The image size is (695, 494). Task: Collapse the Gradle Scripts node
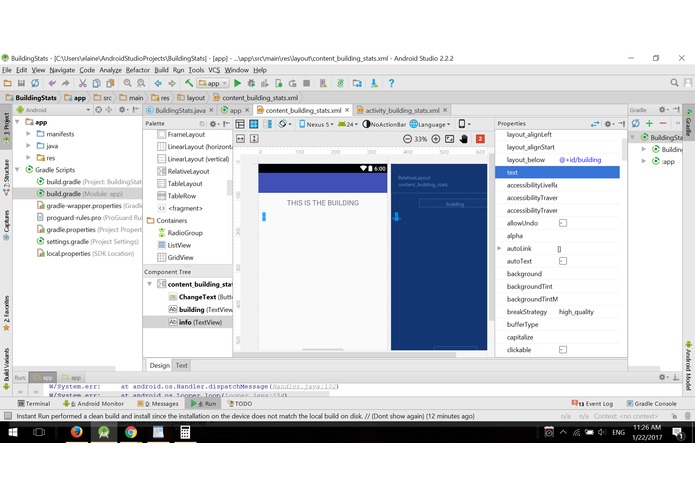(17, 169)
